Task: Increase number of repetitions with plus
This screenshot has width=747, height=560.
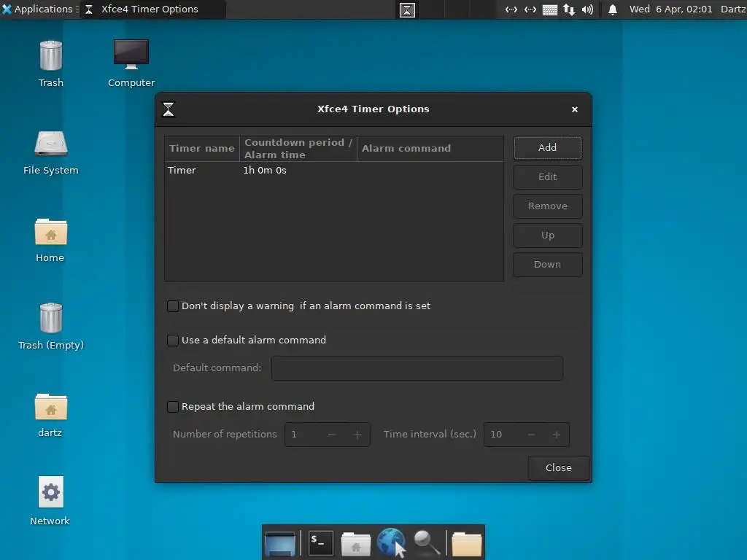Action: [357, 435]
